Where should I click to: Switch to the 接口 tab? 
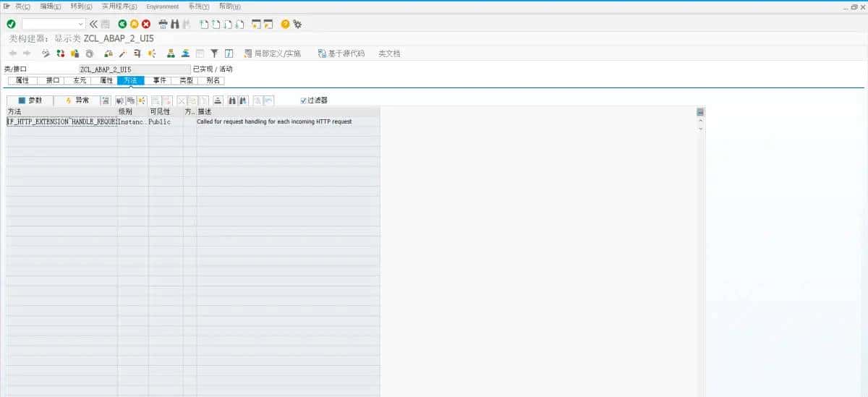click(53, 80)
